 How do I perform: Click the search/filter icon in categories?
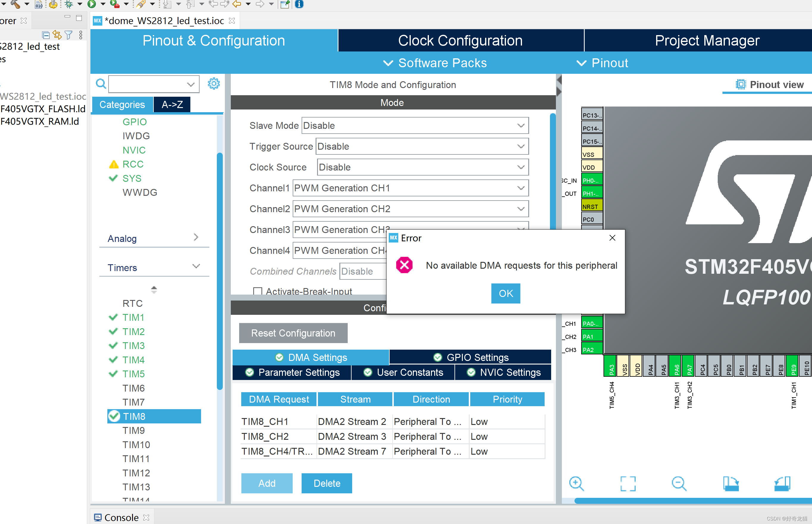click(x=99, y=83)
